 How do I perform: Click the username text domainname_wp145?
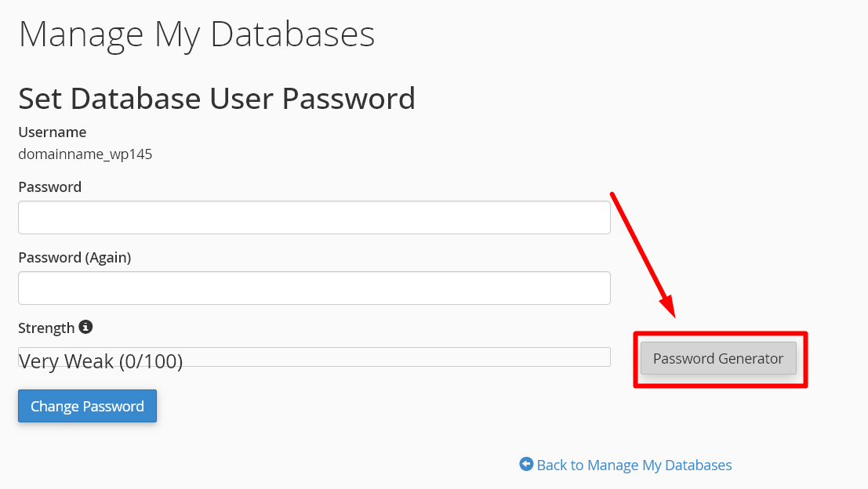coord(85,154)
